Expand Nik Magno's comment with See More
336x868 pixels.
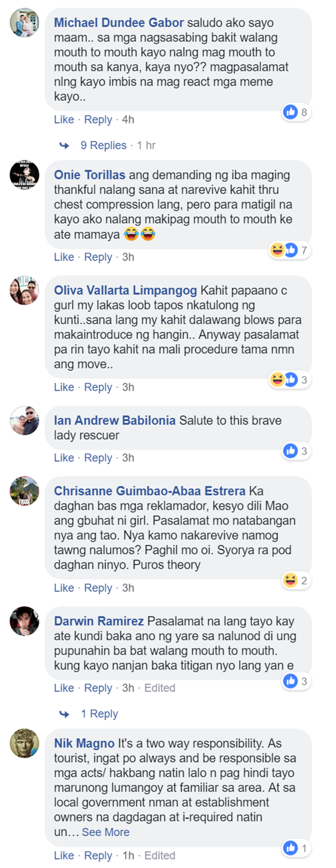(x=106, y=832)
